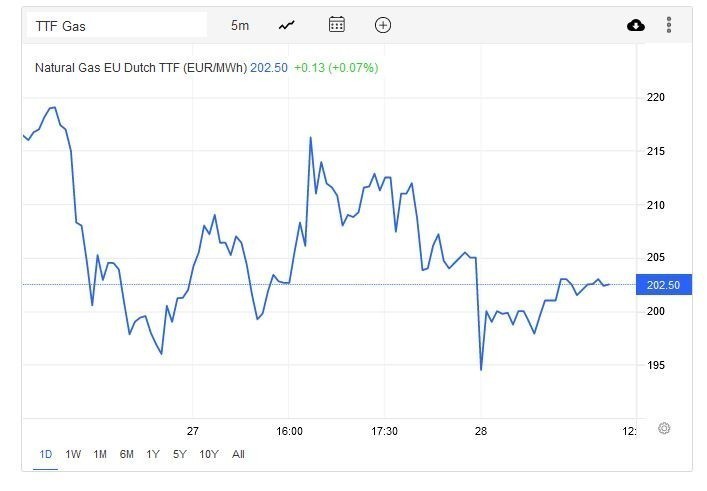Click the TTF Gas search field
The width and height of the screenshot is (707, 491).
point(115,25)
